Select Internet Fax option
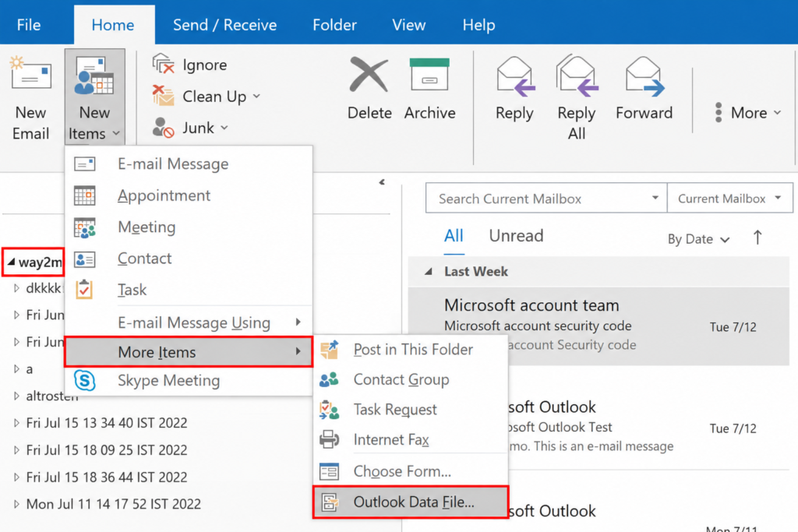Image resolution: width=798 pixels, height=532 pixels. tap(411, 439)
